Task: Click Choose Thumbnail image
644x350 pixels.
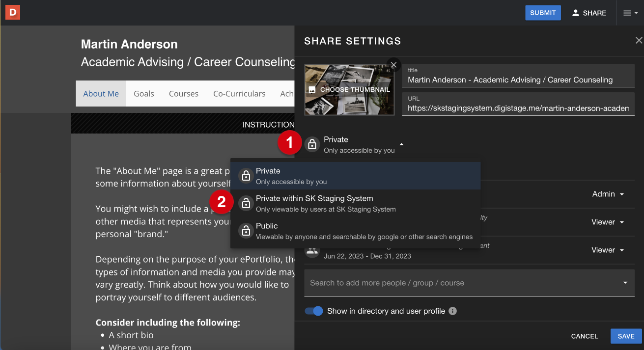Action: [x=349, y=90]
